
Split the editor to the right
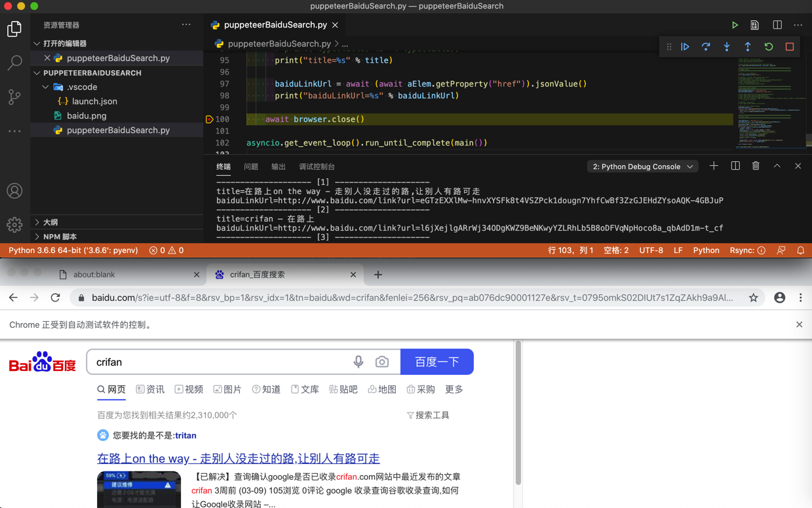pyautogui.click(x=777, y=25)
